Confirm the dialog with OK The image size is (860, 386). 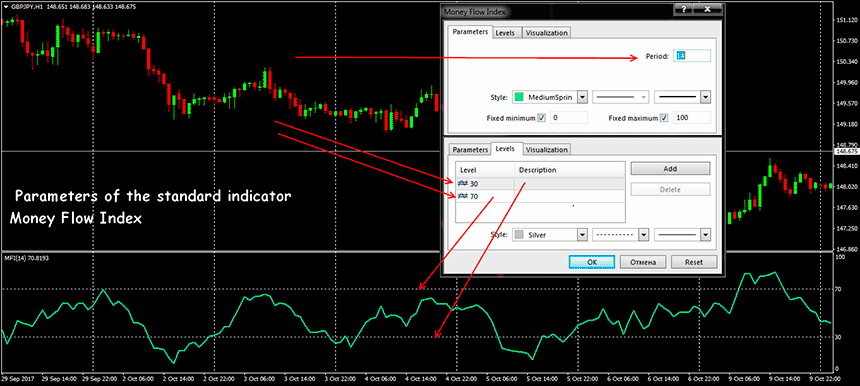click(x=592, y=262)
